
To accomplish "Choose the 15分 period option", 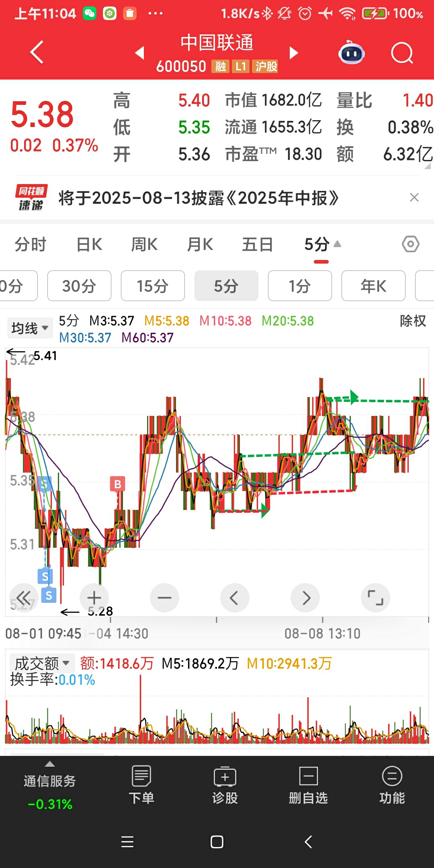I will click(x=153, y=286).
